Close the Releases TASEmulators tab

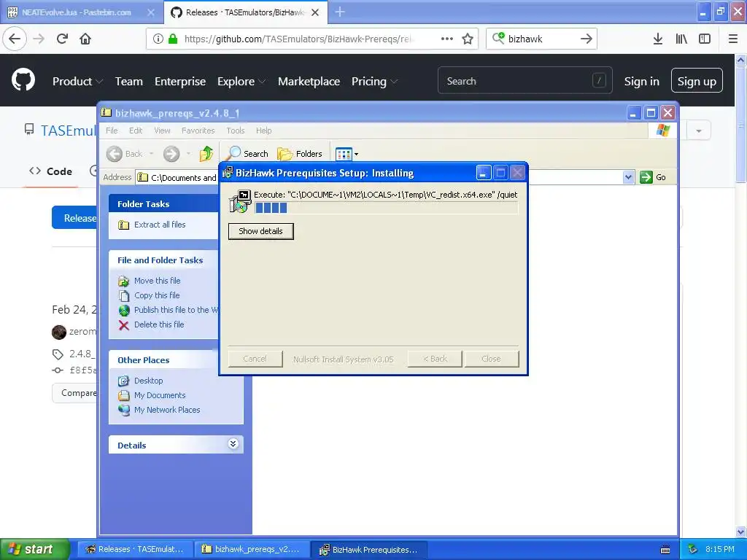coord(315,12)
